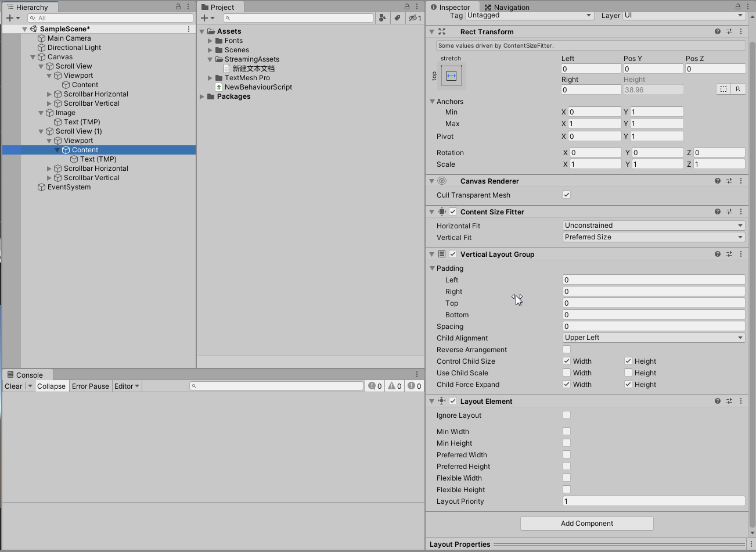Image resolution: width=756 pixels, height=552 pixels.
Task: Click the raycast target R button on Rect Transform
Action: 737,88
